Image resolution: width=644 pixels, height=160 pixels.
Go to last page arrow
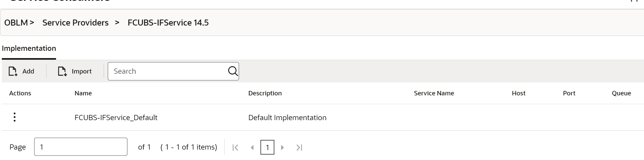coord(299,147)
